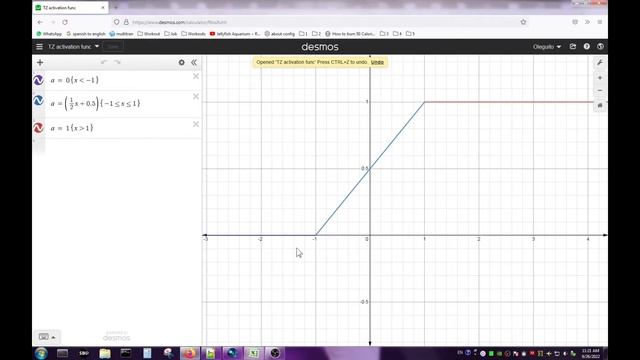Image resolution: width=640 pixels, height=360 pixels.
Task: Switch to the 'TZ activation func' browser tab
Action: (70, 7)
